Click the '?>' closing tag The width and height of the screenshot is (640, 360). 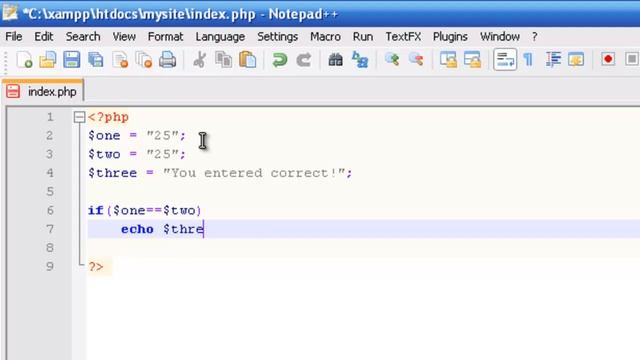[96, 267]
